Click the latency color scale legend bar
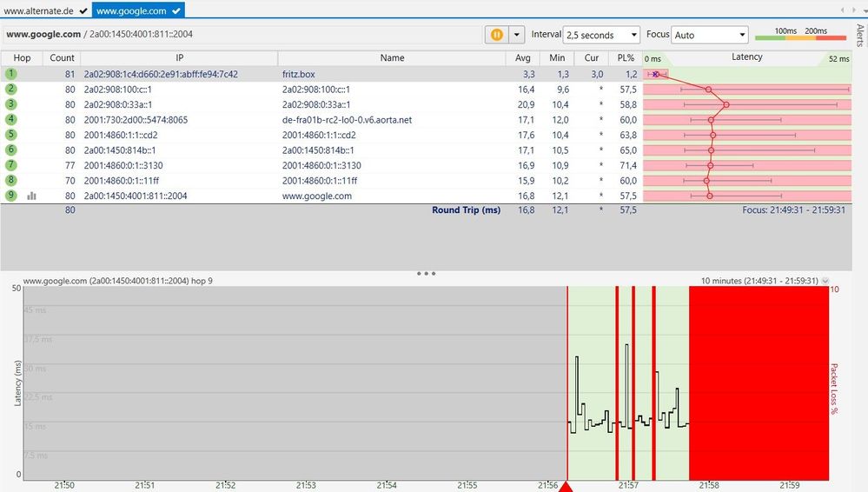Image resolution: width=868 pixels, height=492 pixels. tap(799, 37)
